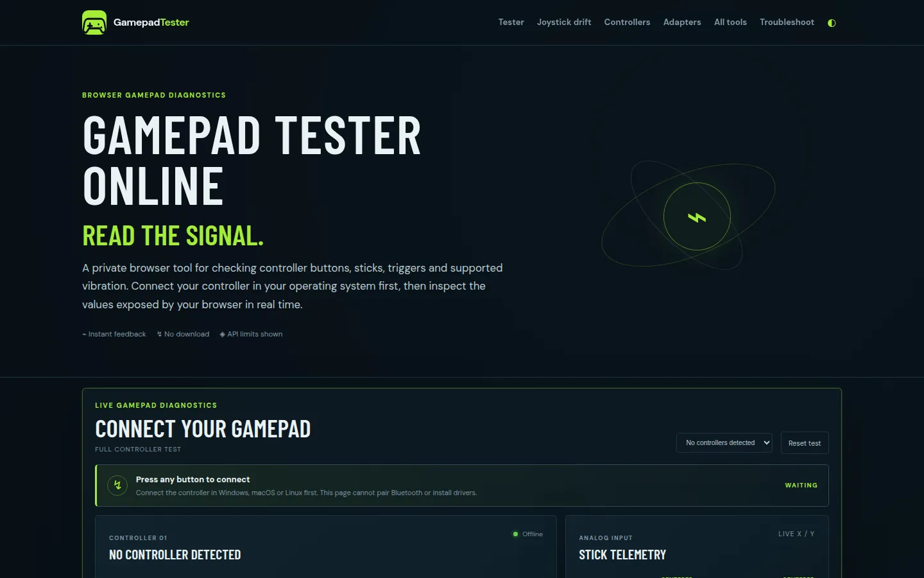Viewport: 924px width, 578px height.
Task: Click the 'STICK TELEMETRY' heading
Action: 622,555
